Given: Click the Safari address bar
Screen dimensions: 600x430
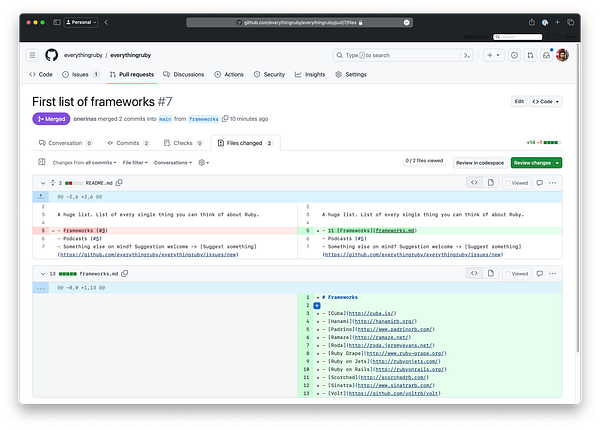Looking at the screenshot, I should (x=299, y=23).
